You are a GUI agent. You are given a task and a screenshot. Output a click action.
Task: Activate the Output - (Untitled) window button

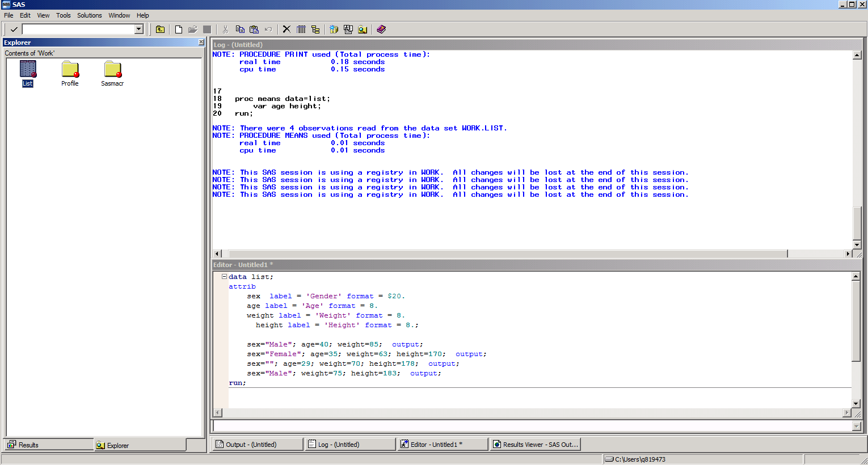(258, 445)
